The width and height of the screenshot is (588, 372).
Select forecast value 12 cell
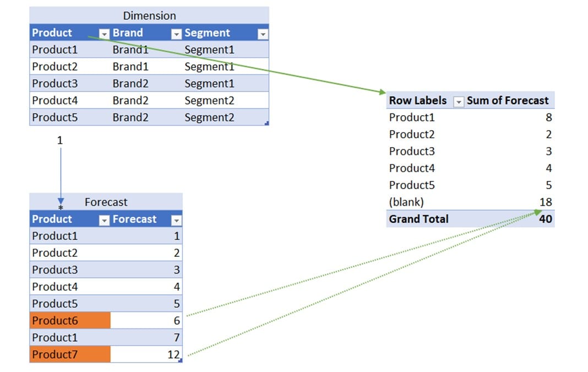coord(146,354)
